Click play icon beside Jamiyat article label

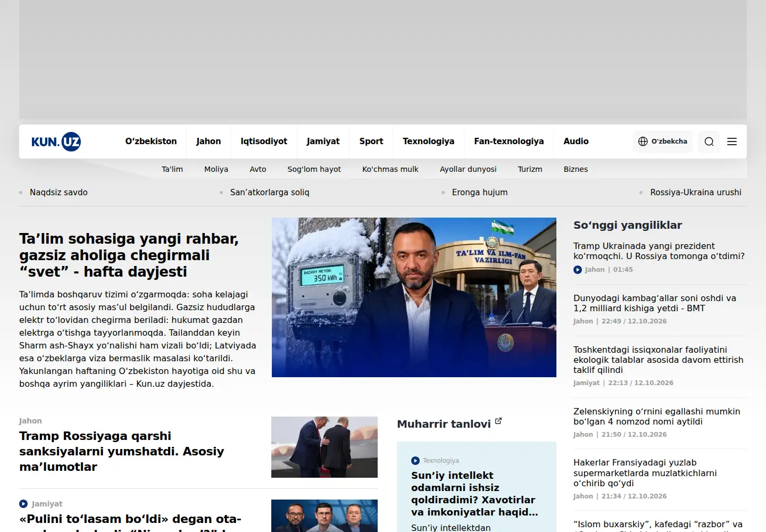tap(23, 504)
